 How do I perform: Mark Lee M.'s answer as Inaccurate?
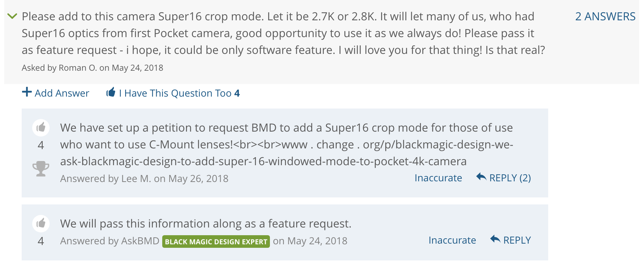(438, 178)
